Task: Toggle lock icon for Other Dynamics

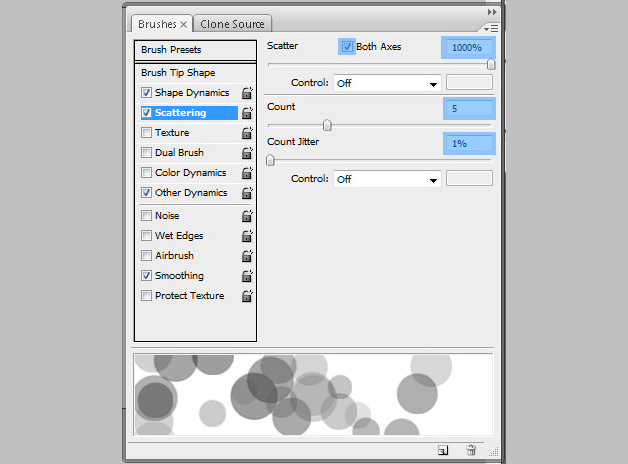Action: pyautogui.click(x=247, y=193)
